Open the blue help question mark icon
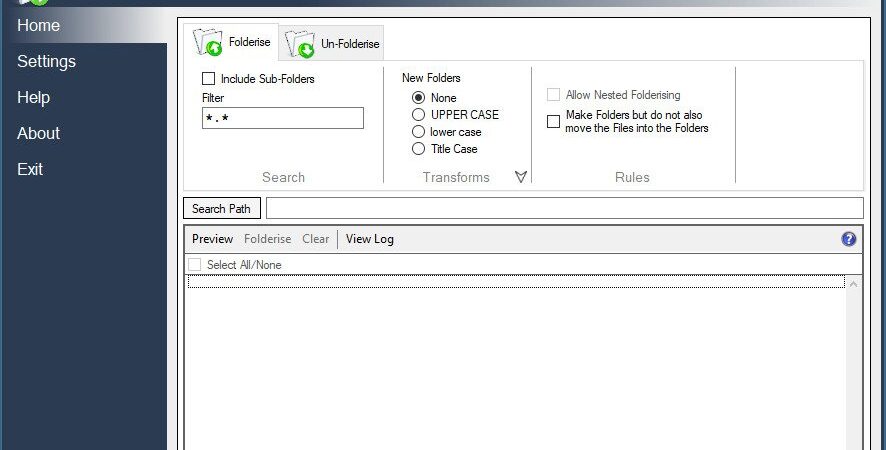The image size is (886, 450). (x=849, y=239)
